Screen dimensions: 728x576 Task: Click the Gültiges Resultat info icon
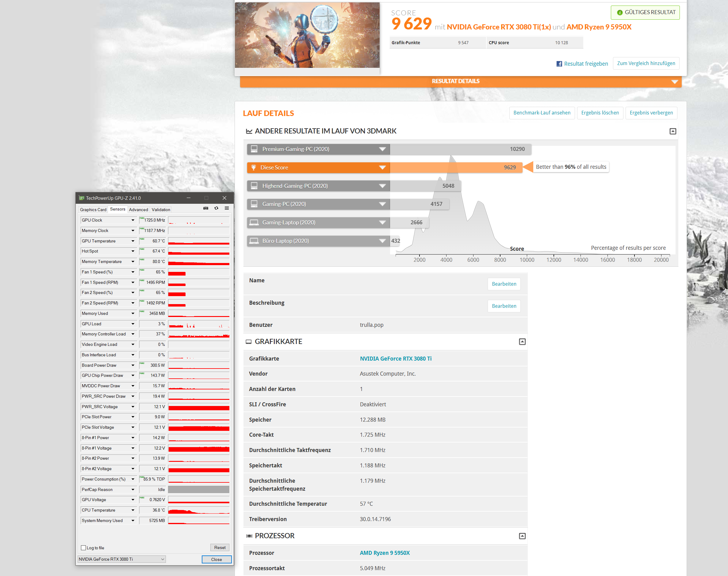[619, 13]
